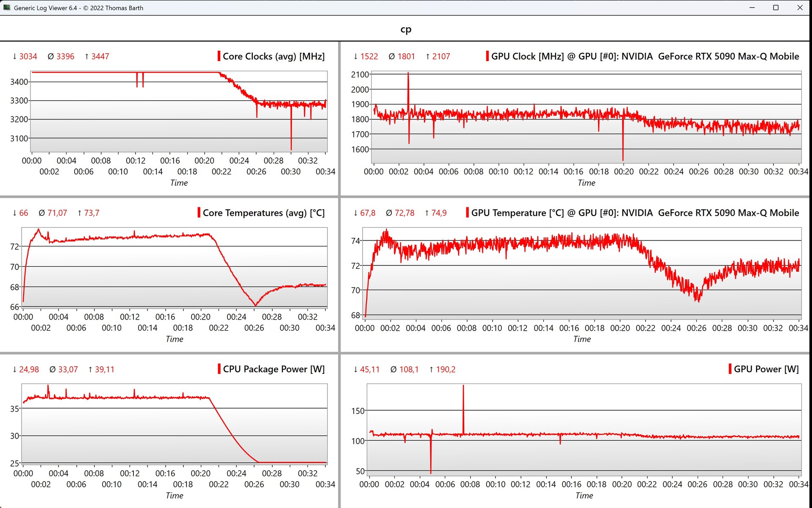The image size is (812, 508).
Task: Click the red swatch beside GPU Power [W]
Action: point(730,369)
